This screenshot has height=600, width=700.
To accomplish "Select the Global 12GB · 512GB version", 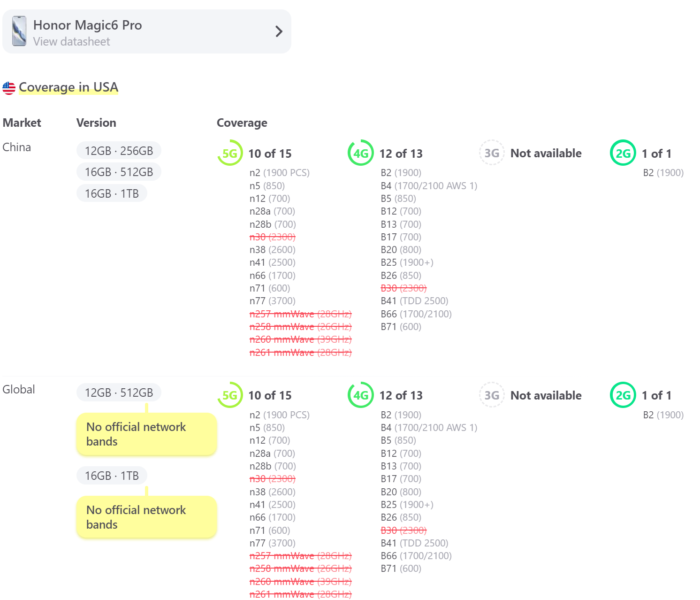I will pos(119,392).
